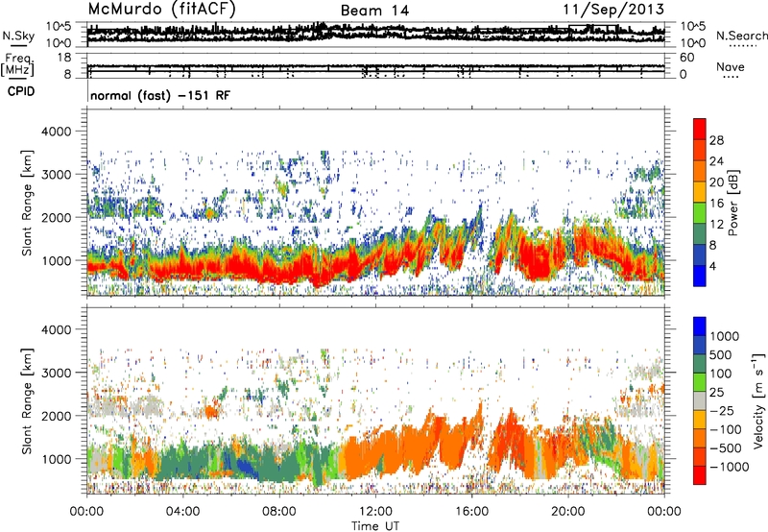This screenshot has width=768, height=532.
Task: Click the '2000' tick on the Power panel
Action: click(56, 217)
